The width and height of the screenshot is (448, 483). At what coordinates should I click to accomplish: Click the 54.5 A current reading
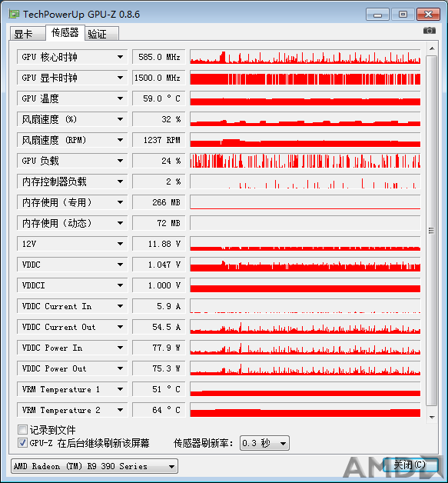159,327
